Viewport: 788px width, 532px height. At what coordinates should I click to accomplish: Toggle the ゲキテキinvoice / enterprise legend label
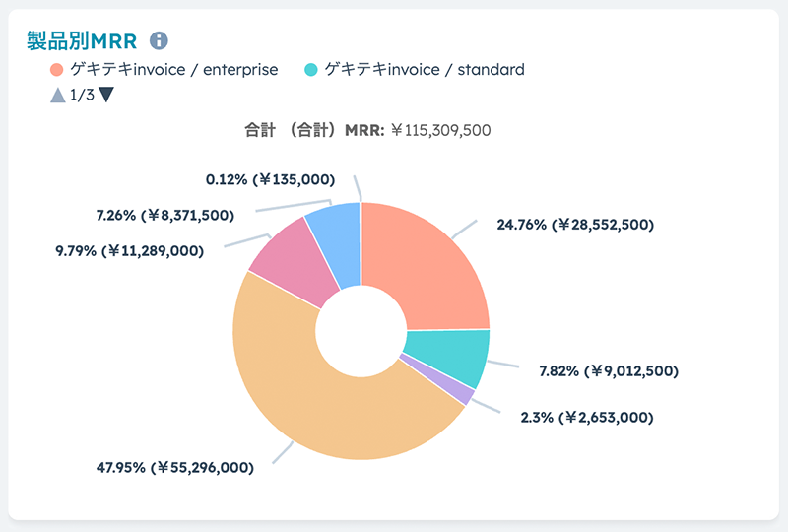tap(175, 70)
